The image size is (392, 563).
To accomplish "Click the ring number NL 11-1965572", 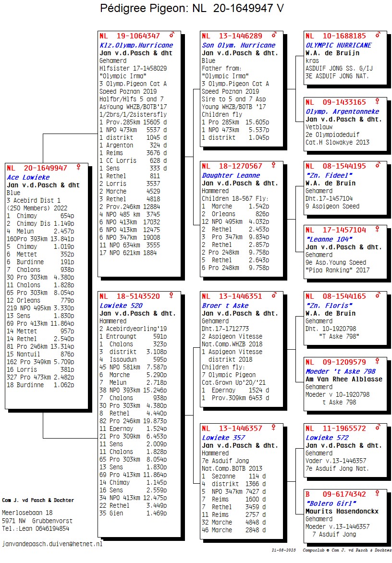I will 336,428.
